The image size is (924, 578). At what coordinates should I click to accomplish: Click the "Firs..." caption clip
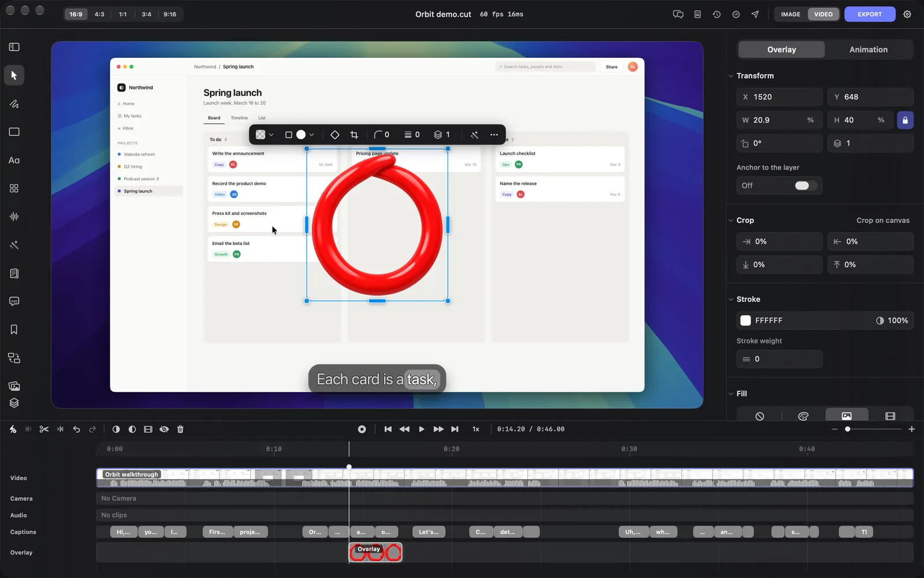pos(217,532)
